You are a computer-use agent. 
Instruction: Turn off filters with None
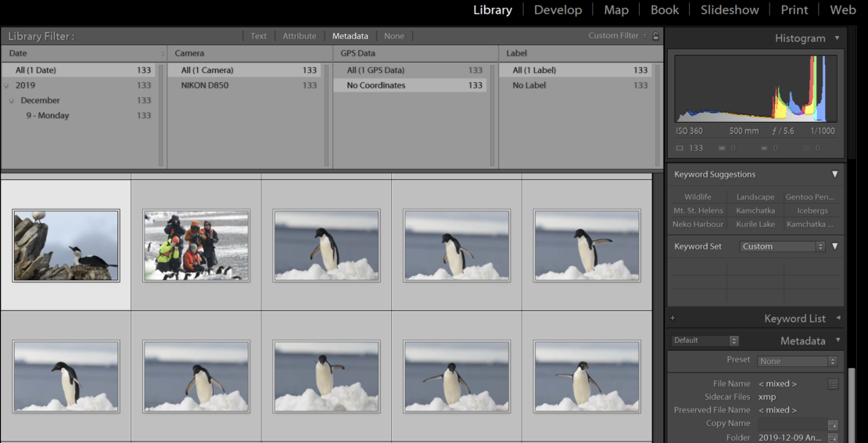coord(394,36)
